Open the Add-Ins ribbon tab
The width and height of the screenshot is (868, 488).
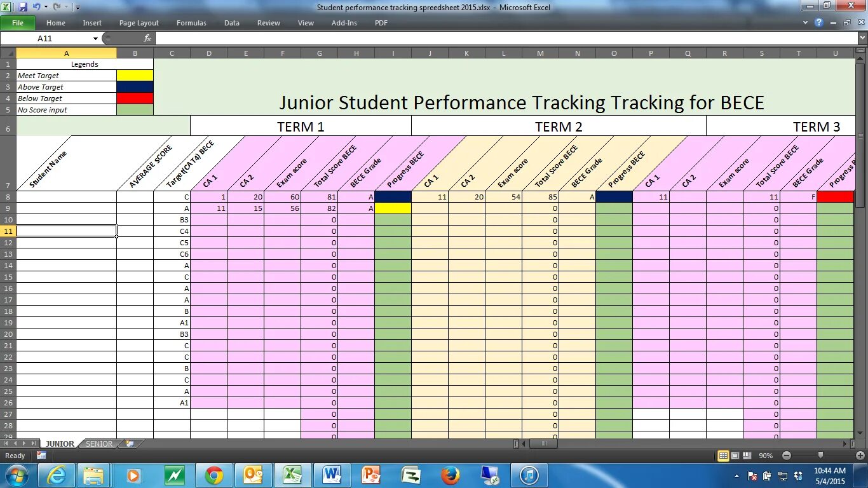point(344,23)
